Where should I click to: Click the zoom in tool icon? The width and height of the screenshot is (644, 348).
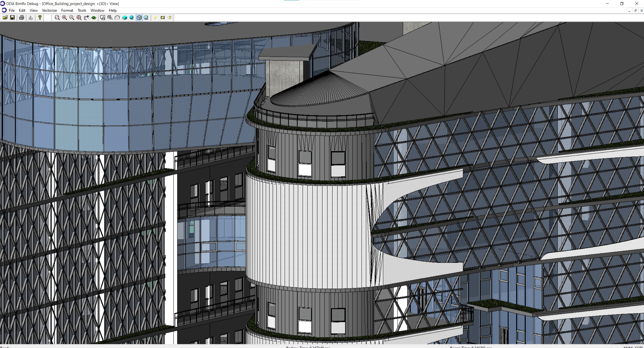[x=64, y=18]
